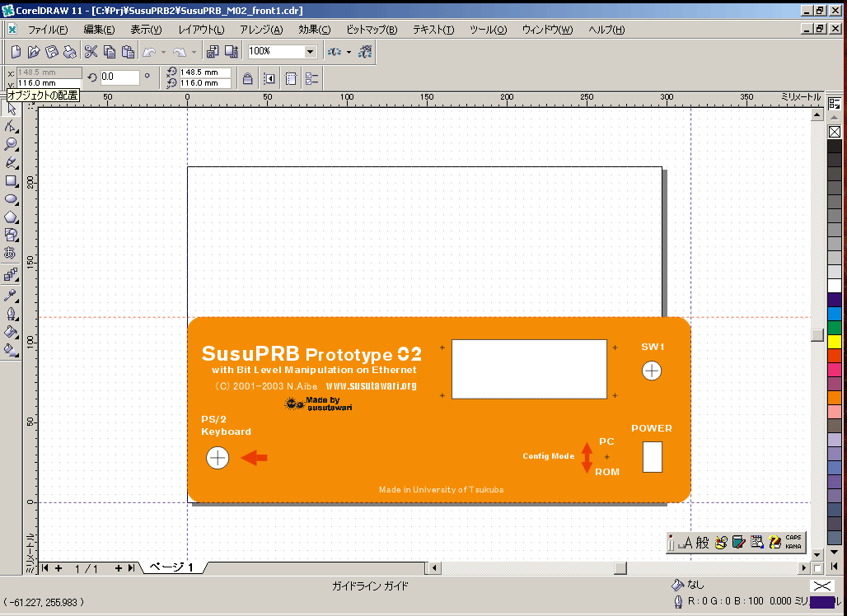847x616 pixels.
Task: Select the Shape node-editing tool
Action: point(11,127)
